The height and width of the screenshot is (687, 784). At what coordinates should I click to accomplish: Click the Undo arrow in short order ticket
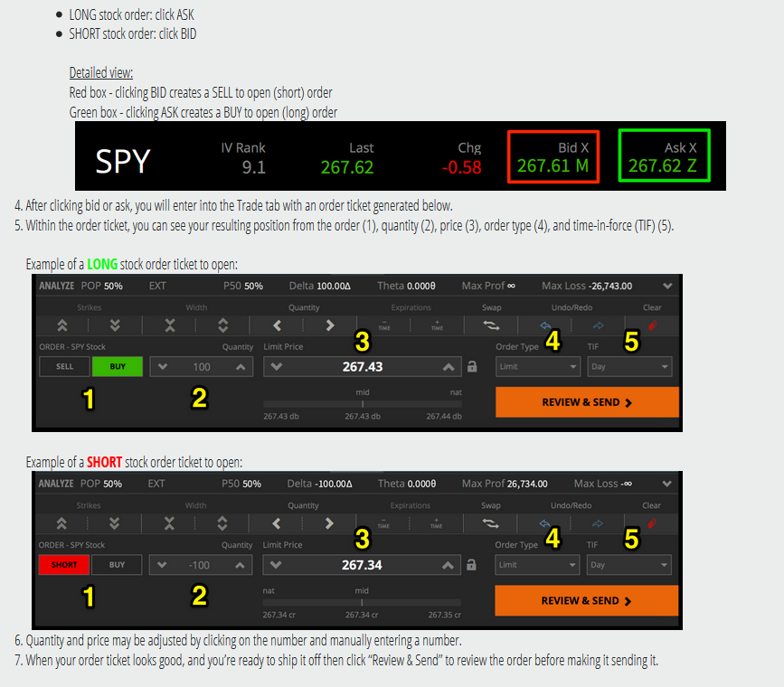point(545,523)
